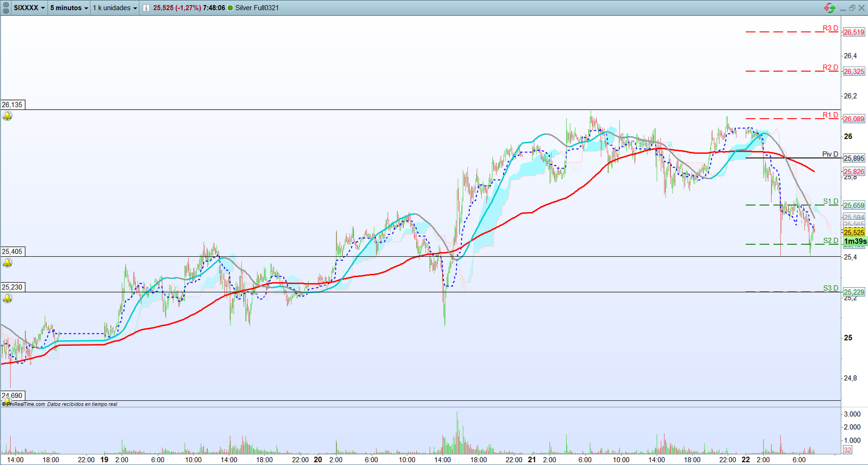Screen dimensions: 868x465
Task: Click the price change 25,525 (-1,27%) text
Action: tap(177, 8)
